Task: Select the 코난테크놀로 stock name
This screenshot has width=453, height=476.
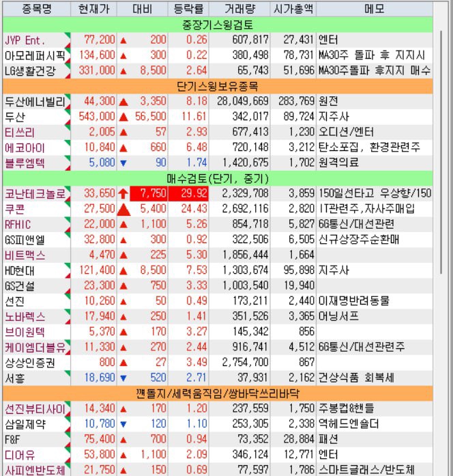Action: (35, 194)
